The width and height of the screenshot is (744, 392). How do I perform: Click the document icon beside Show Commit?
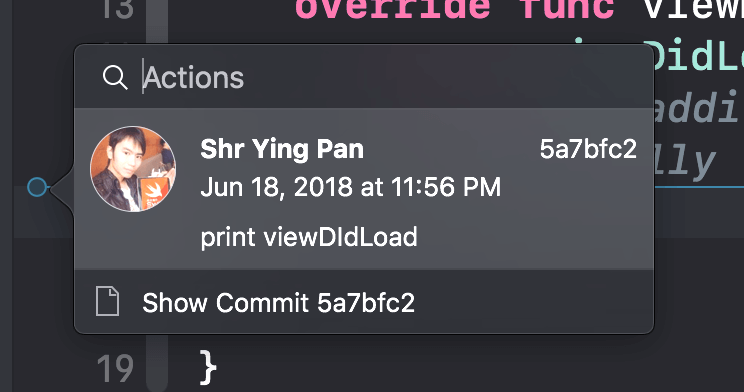point(107,301)
